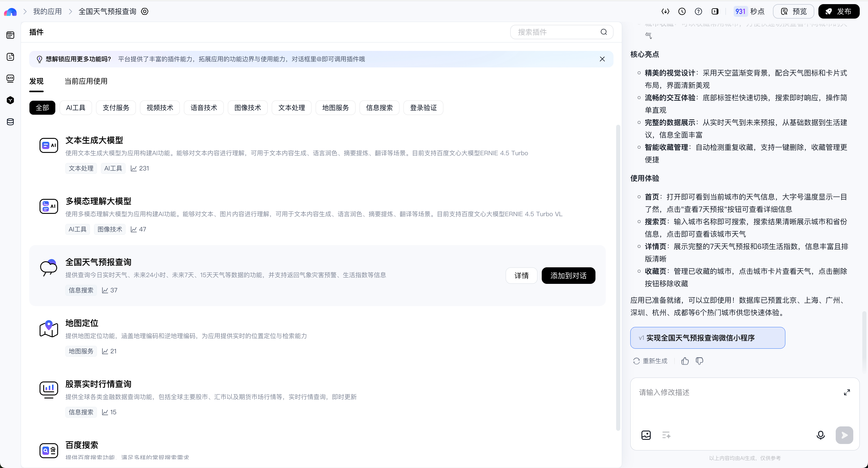Screen dimensions: 868x468
Task: Click 添加到对话 on the weather plugin
Action: pyautogui.click(x=568, y=275)
